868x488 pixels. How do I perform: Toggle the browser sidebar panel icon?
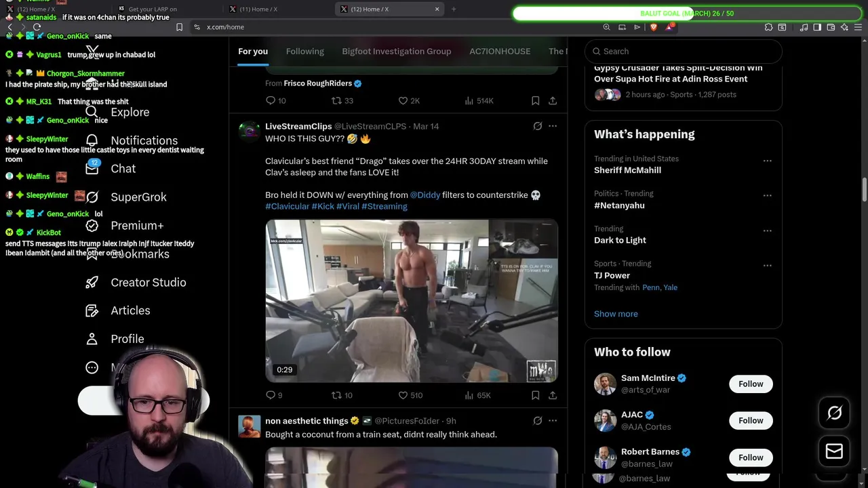point(817,27)
